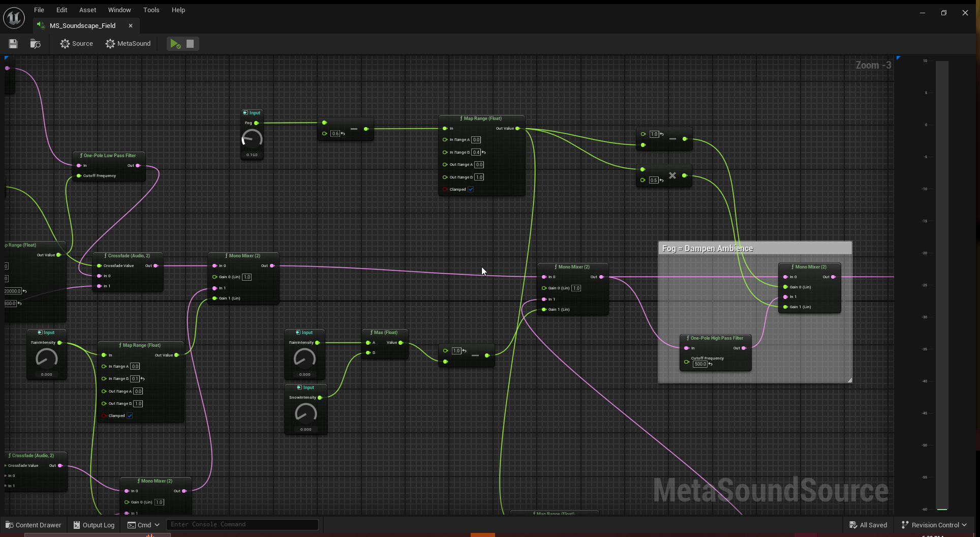The height and width of the screenshot is (537, 980).
Task: Click the Enter Console Command field
Action: pyautogui.click(x=242, y=524)
